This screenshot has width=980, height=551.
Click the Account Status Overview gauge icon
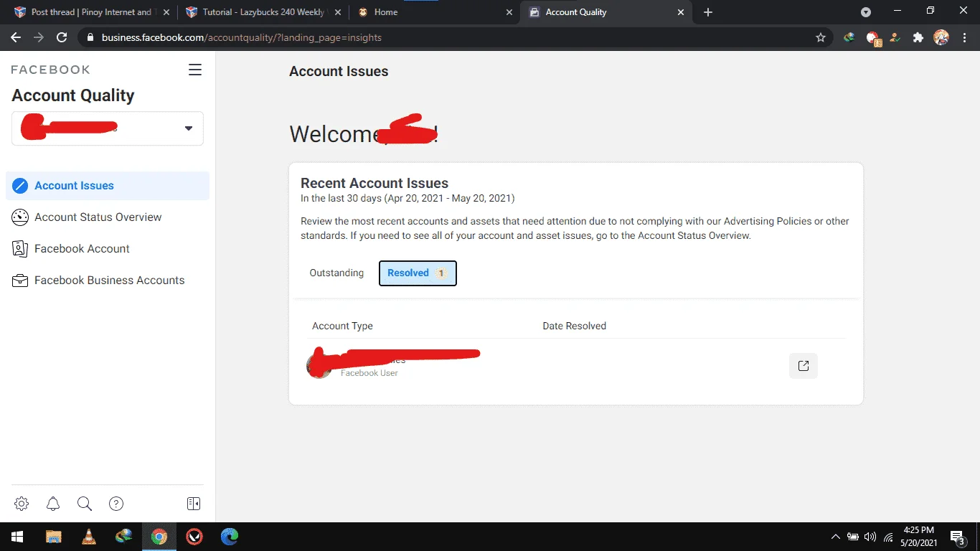pyautogui.click(x=20, y=217)
